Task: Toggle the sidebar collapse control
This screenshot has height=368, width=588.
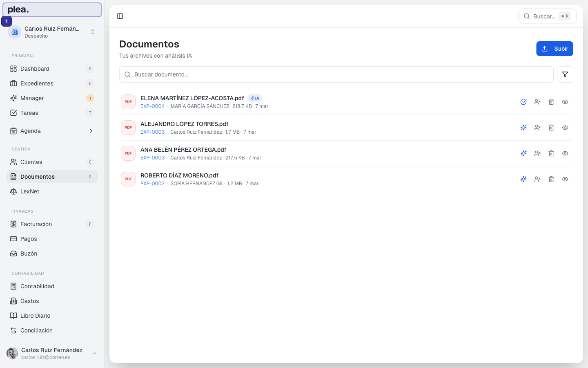Action: (x=120, y=16)
